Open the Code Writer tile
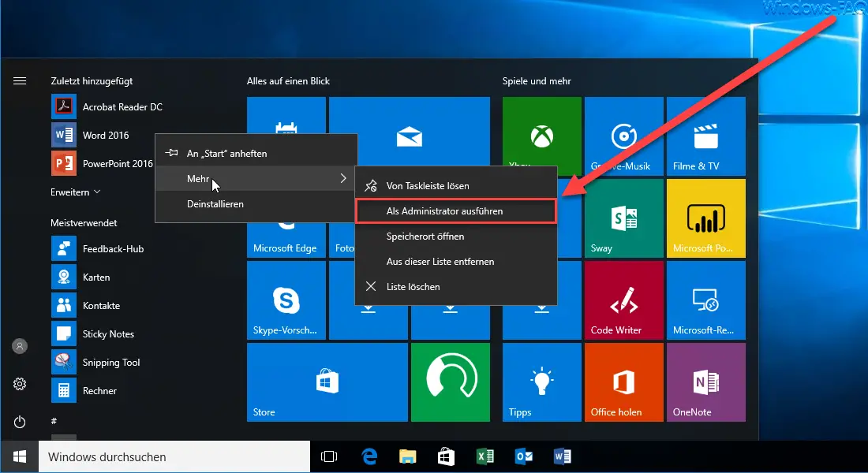The width and height of the screenshot is (868, 473). [624, 300]
